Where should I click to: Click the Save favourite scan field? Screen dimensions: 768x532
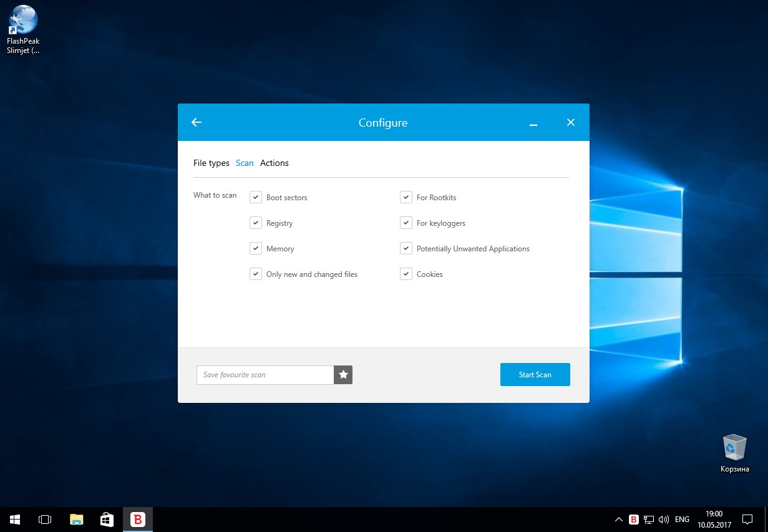pos(265,375)
